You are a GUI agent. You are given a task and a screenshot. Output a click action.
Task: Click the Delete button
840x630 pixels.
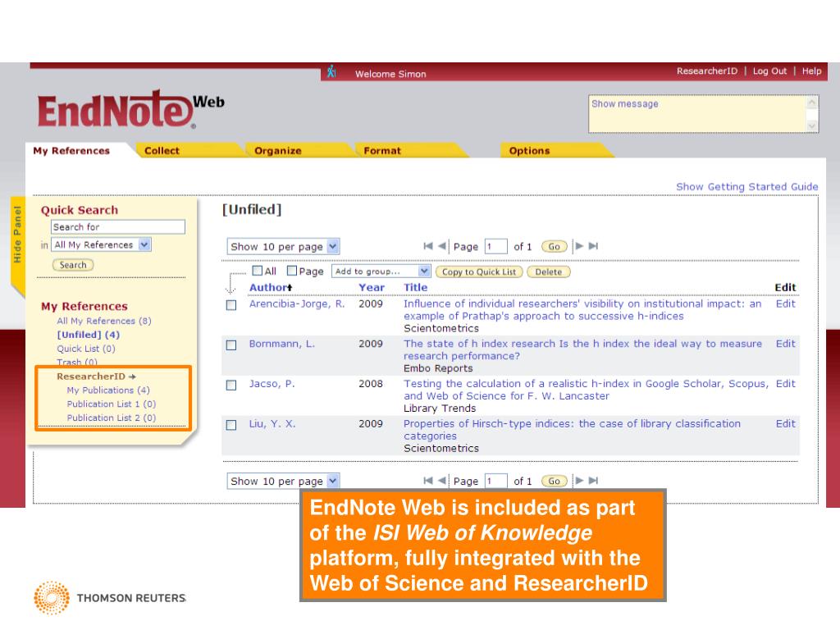tap(549, 272)
